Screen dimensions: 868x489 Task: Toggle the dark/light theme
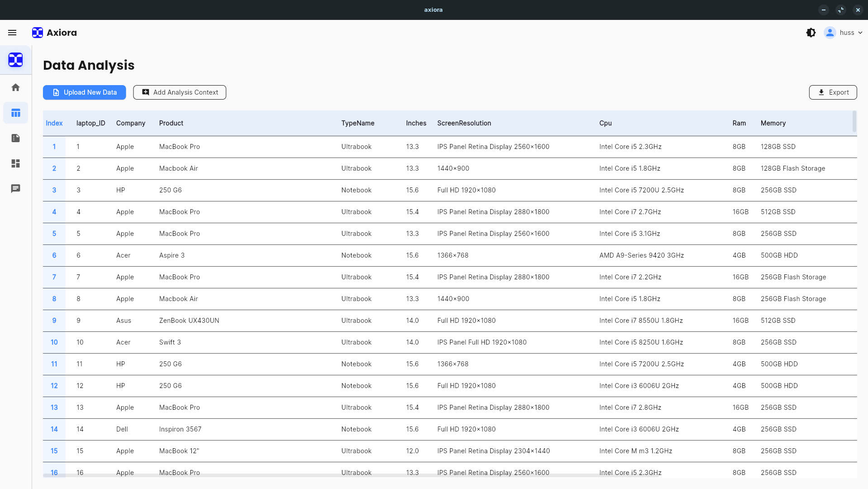(811, 33)
